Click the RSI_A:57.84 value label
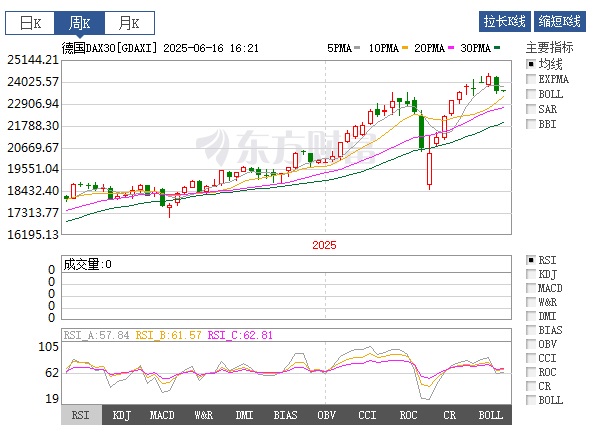The height and width of the screenshot is (436, 595). (96, 335)
